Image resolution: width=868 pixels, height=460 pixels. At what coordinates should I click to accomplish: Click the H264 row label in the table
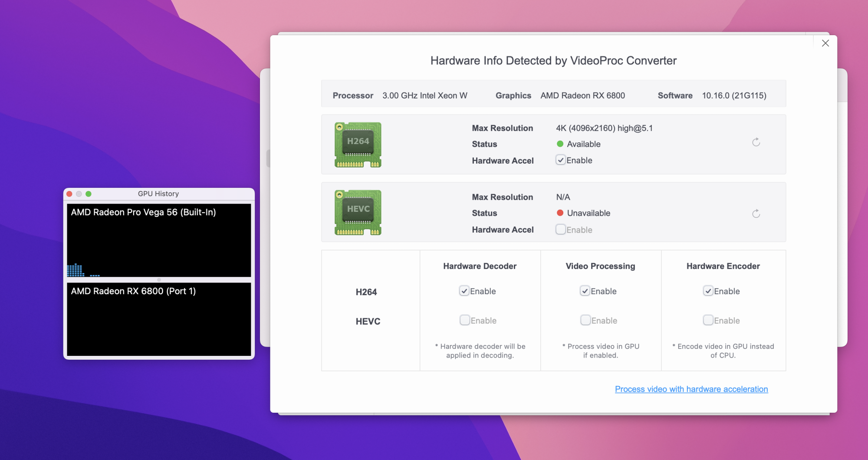point(366,292)
